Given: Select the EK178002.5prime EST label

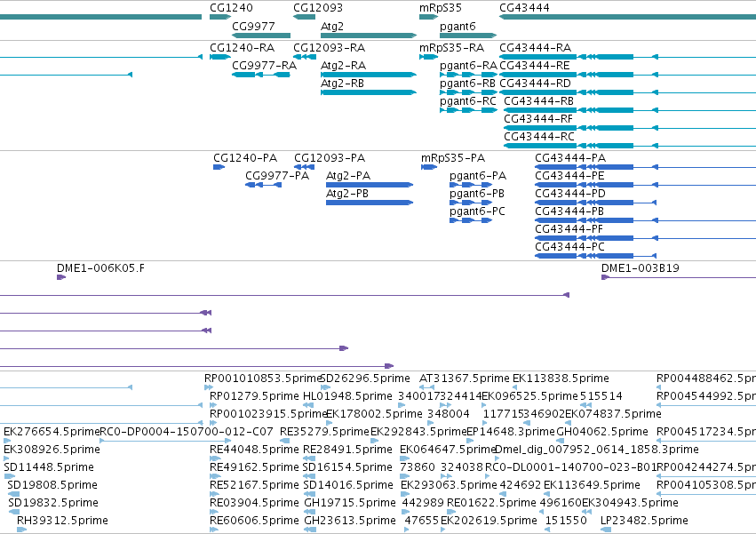Looking at the screenshot, I should (x=374, y=414).
